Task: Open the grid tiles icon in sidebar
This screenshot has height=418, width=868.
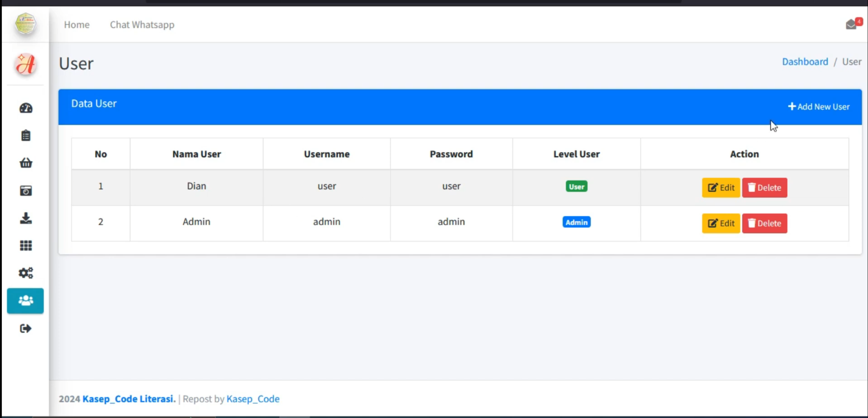Action: click(26, 246)
